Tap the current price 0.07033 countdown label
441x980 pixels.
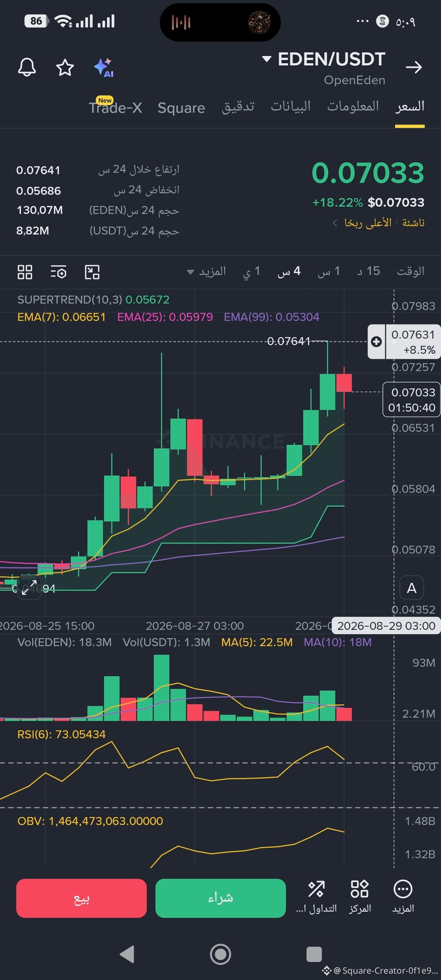411,399
